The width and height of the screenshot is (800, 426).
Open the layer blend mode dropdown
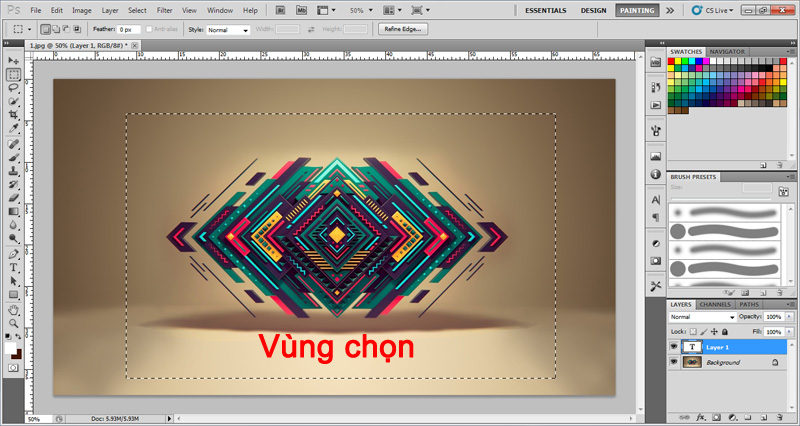[x=703, y=317]
